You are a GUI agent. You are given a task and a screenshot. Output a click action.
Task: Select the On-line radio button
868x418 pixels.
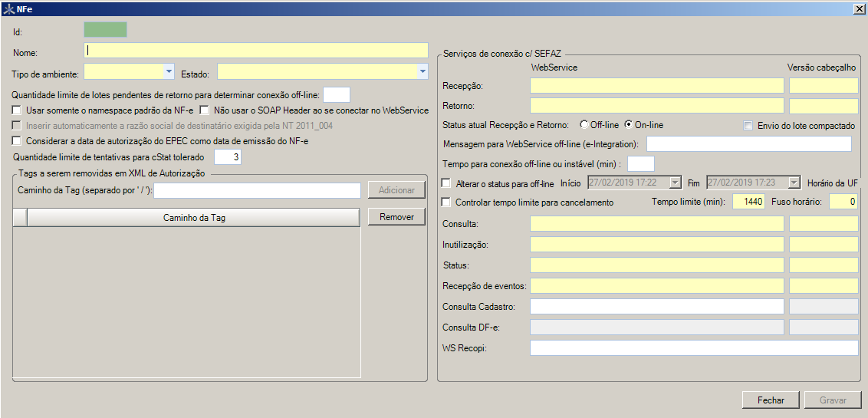point(629,125)
